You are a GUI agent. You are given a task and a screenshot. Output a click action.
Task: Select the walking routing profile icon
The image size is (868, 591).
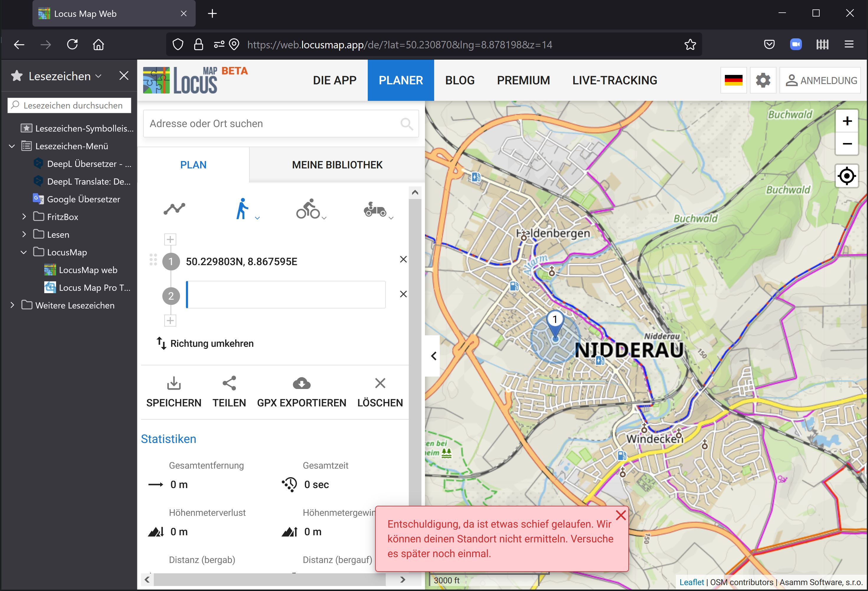click(x=242, y=209)
